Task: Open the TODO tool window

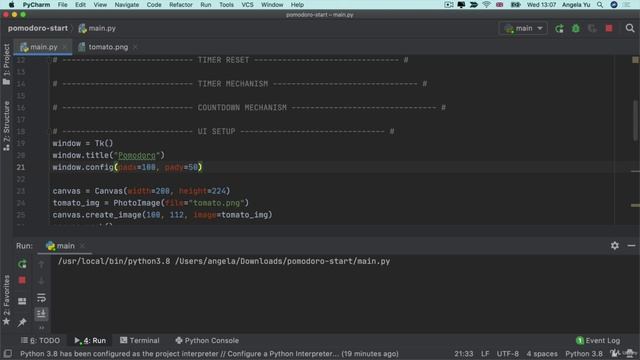Action: click(40, 340)
